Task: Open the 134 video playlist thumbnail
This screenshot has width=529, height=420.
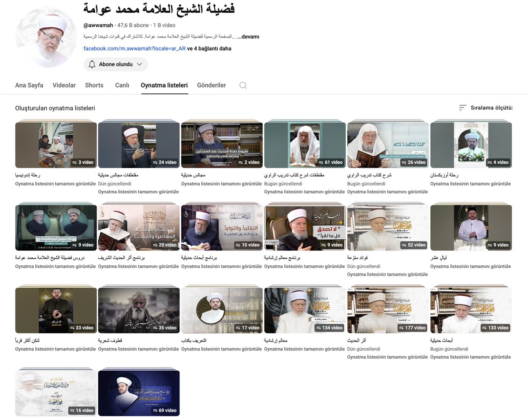Action: 305,310
